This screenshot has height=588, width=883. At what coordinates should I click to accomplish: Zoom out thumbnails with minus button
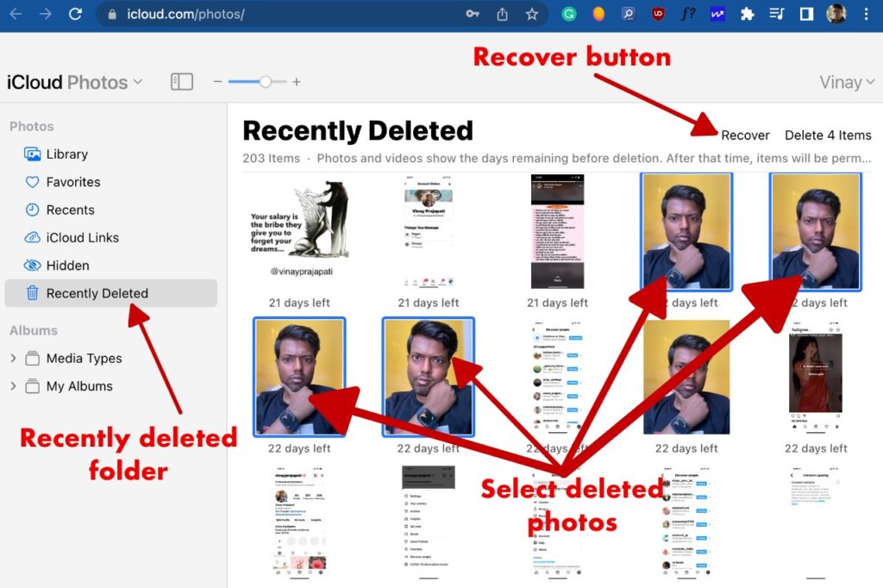[217, 82]
